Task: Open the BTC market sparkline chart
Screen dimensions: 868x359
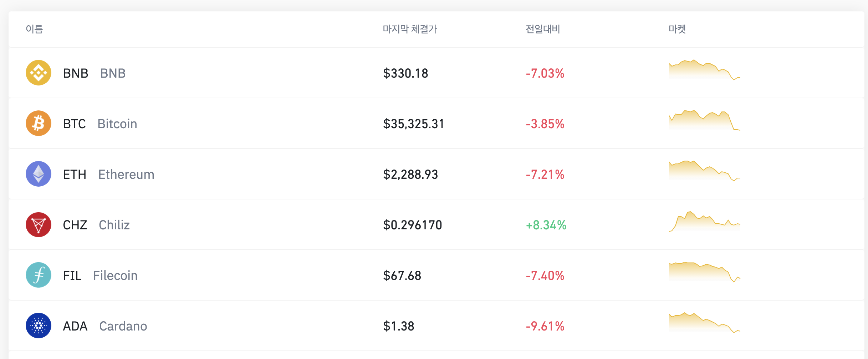Action: (705, 120)
